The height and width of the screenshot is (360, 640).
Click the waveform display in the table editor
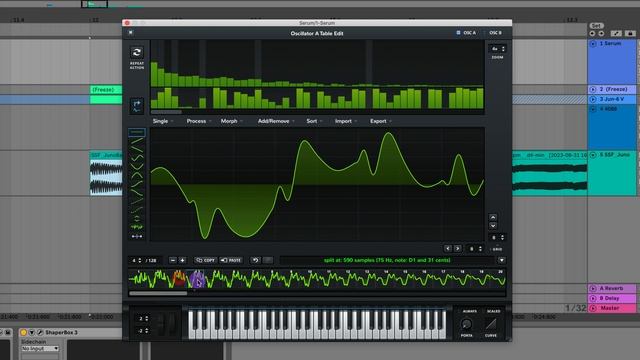point(317,184)
